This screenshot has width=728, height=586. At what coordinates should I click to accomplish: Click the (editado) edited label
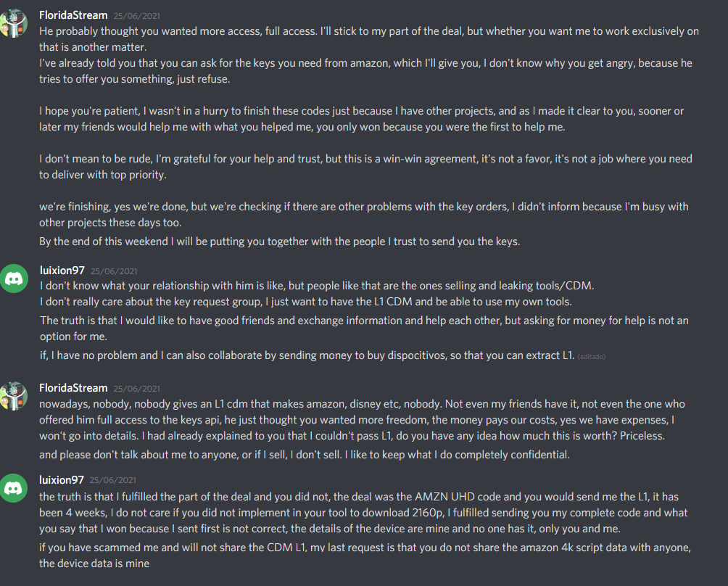[x=592, y=357]
